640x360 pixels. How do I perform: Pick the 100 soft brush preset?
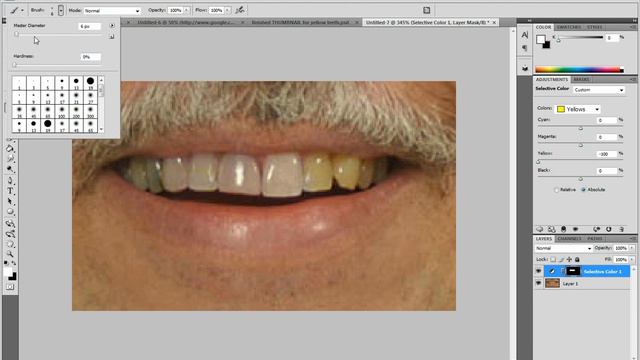(62, 111)
